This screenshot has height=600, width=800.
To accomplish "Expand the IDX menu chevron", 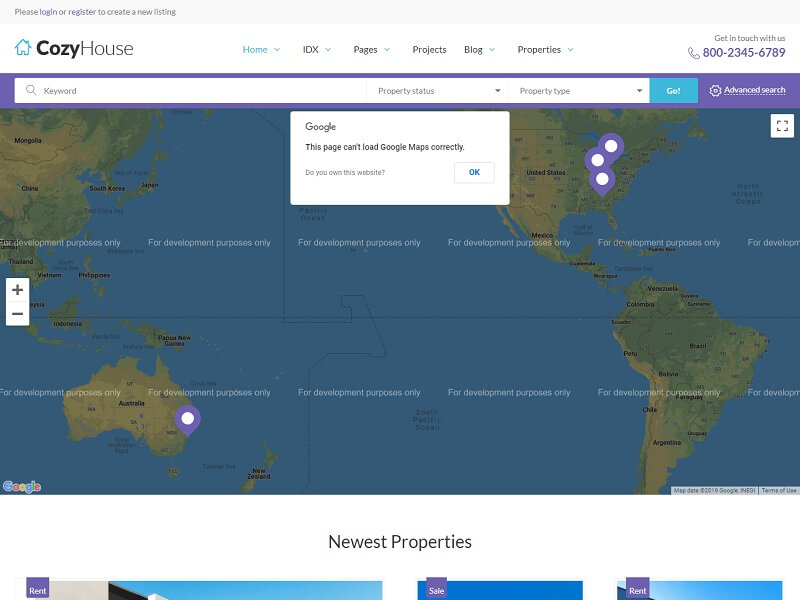I will (328, 49).
